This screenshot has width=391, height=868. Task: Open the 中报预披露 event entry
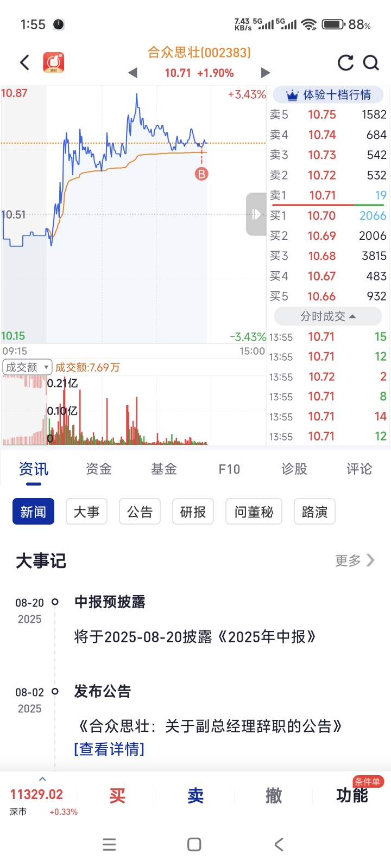[110, 602]
